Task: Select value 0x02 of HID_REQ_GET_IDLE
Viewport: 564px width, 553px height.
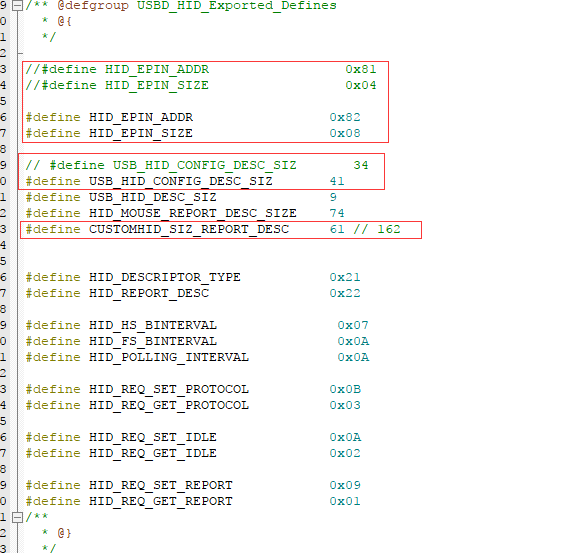Action: (x=345, y=453)
